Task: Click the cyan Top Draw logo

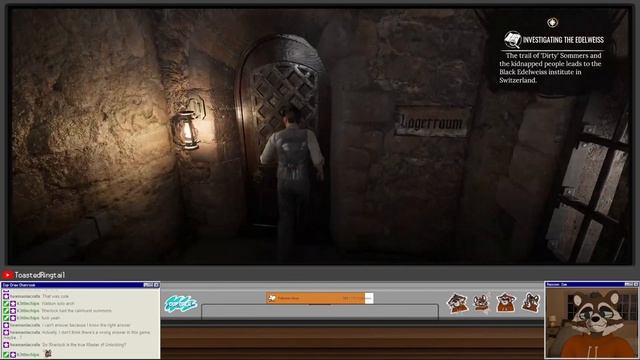Action: [x=181, y=304]
